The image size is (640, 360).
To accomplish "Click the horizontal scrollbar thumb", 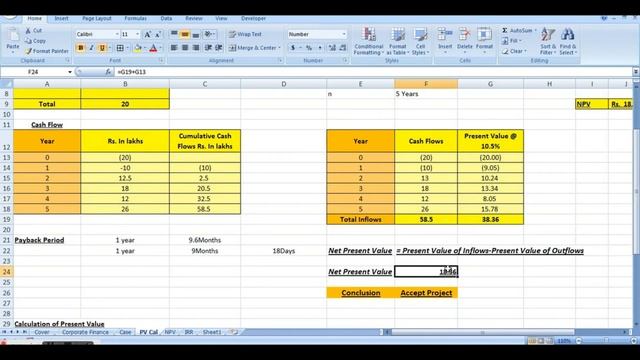I will click(482, 332).
